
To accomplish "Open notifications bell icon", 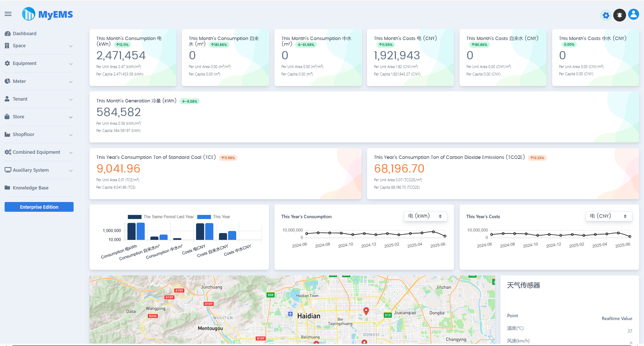I will [x=619, y=15].
